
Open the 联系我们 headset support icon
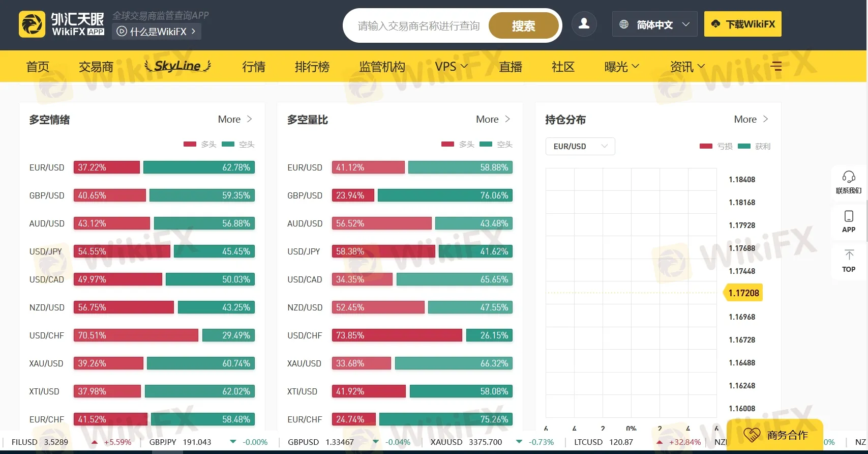849,182
